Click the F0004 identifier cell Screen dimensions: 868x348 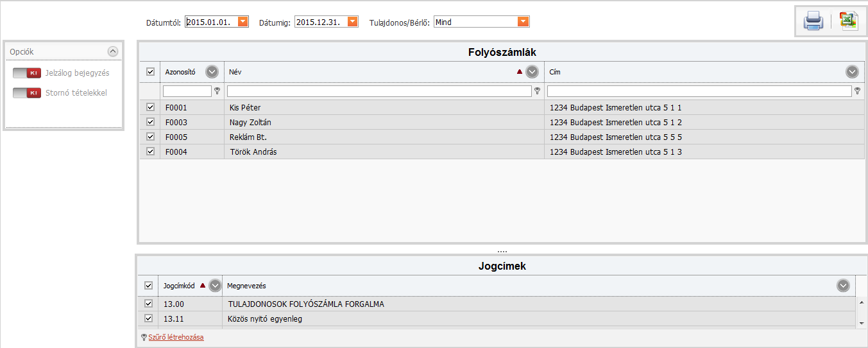[192, 152]
